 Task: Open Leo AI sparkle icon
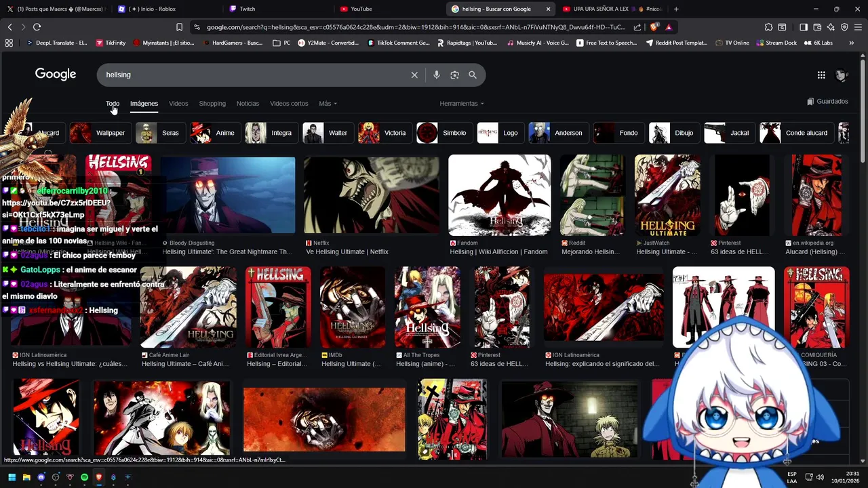(831, 27)
